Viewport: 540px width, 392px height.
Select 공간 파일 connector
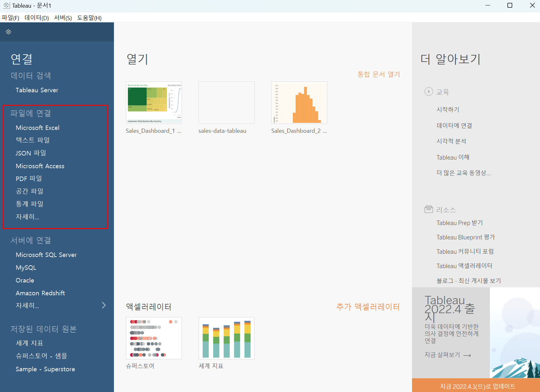tap(30, 191)
